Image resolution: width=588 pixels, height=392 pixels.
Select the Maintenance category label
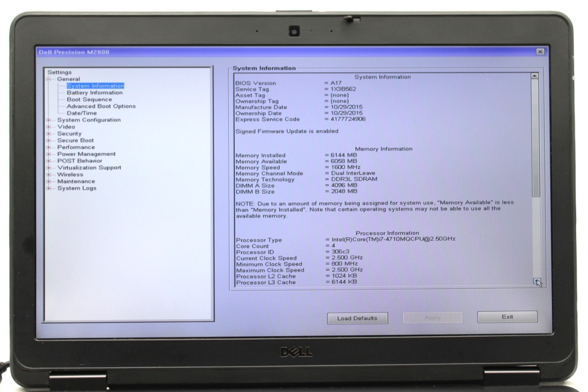tap(76, 181)
